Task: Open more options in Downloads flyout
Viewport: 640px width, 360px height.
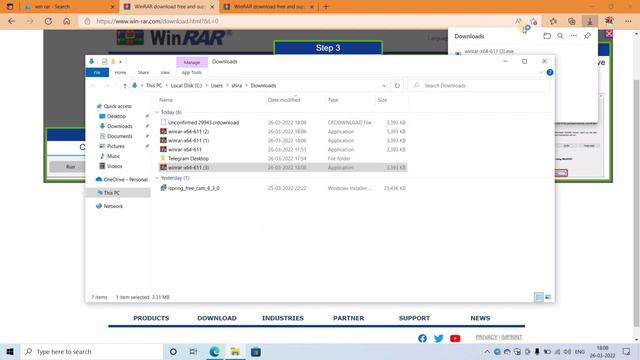Action: tap(574, 36)
